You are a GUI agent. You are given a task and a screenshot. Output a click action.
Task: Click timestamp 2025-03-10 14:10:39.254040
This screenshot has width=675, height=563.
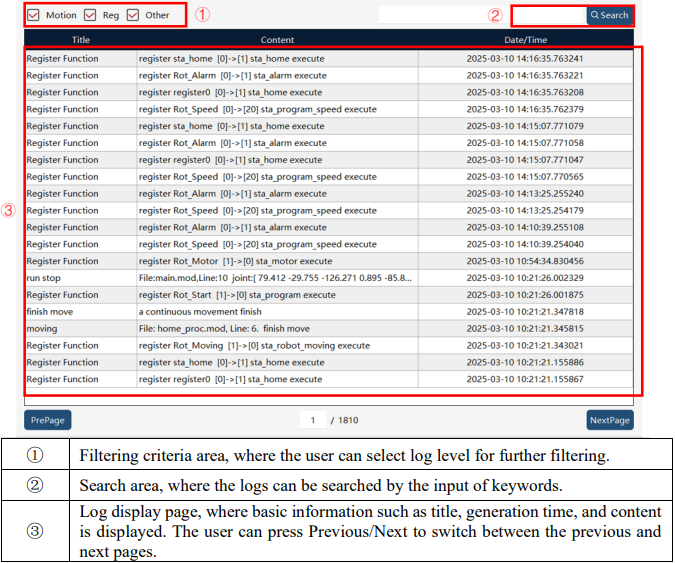525,244
